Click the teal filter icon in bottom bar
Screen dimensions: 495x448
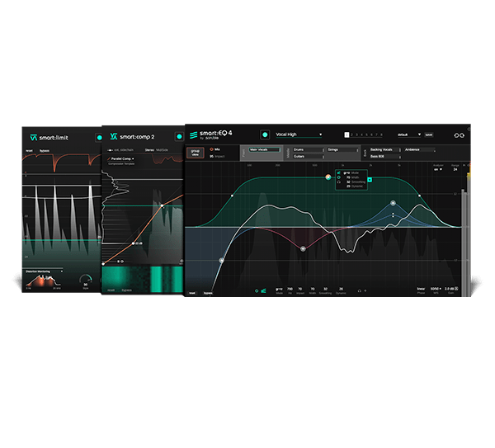coord(264,290)
